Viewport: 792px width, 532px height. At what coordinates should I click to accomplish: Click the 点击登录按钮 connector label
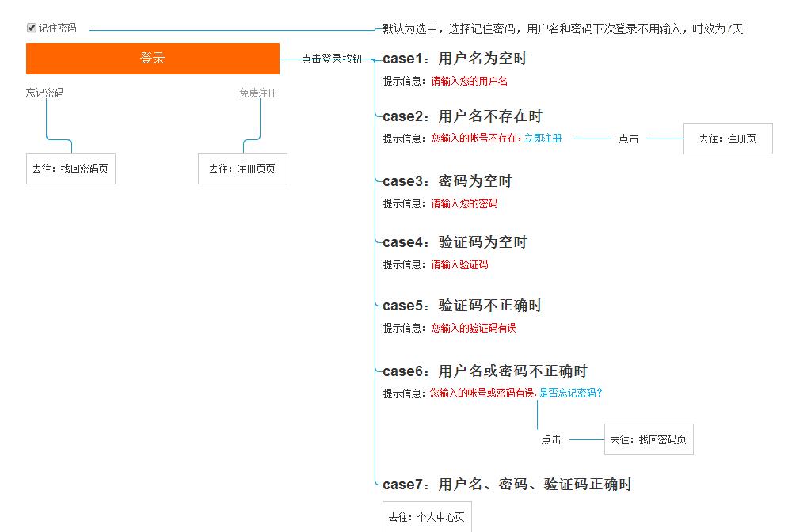click(x=331, y=59)
